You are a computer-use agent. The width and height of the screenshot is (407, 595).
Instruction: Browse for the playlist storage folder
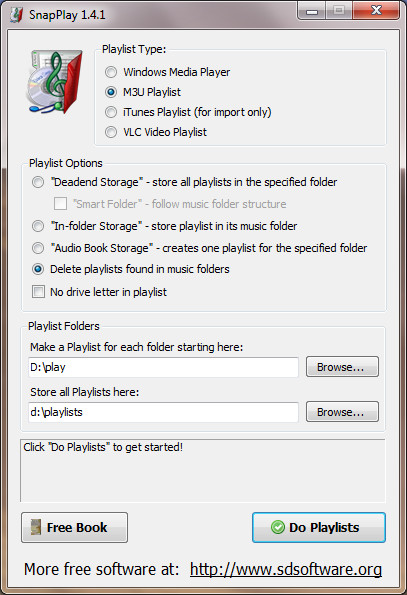[x=342, y=412]
